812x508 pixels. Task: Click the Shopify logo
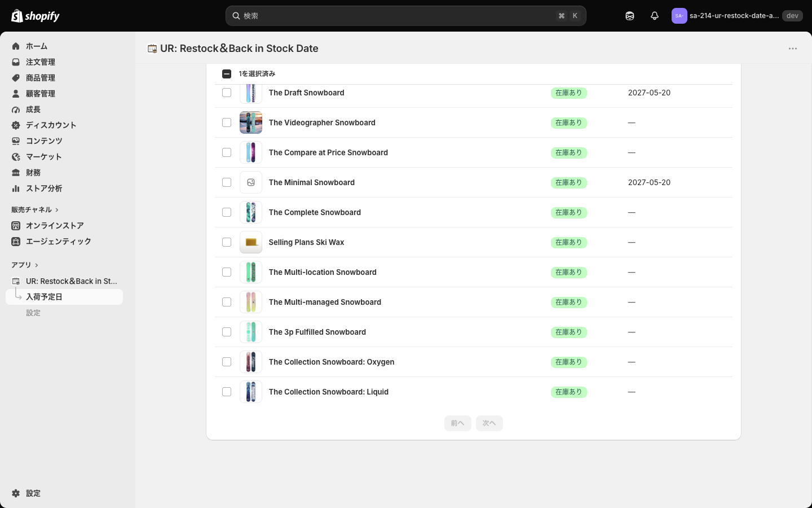36,16
